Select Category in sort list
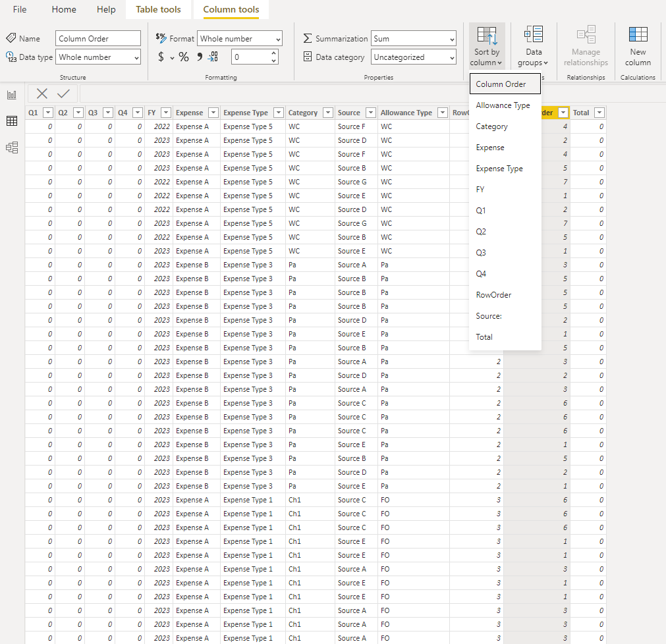Viewport: 666px width, 644px height. [505, 126]
